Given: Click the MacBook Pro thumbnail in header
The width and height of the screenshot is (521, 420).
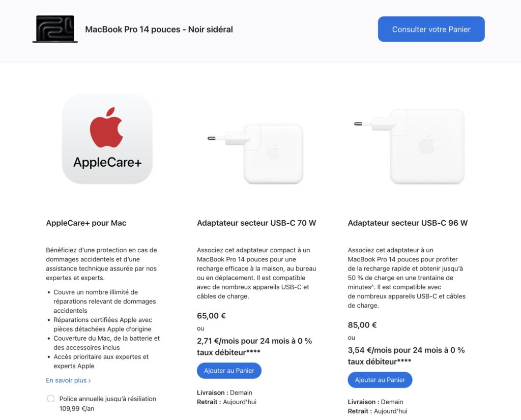Looking at the screenshot, I should (x=55, y=29).
